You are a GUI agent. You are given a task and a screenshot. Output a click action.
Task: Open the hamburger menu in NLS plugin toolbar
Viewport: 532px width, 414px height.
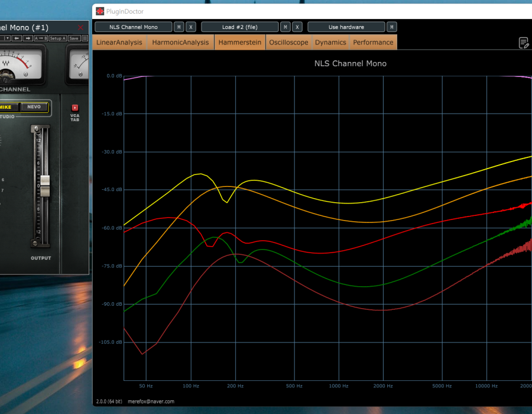pyautogui.click(x=85, y=38)
